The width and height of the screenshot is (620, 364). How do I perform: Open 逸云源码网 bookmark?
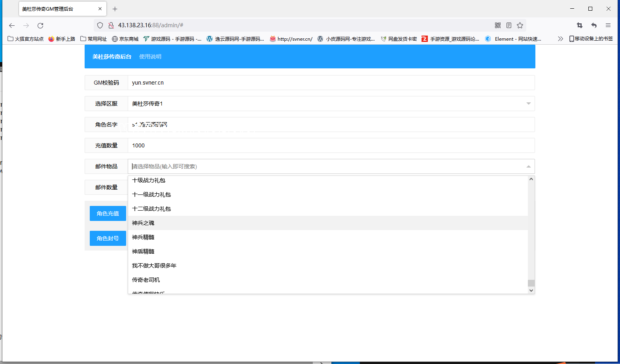235,39
